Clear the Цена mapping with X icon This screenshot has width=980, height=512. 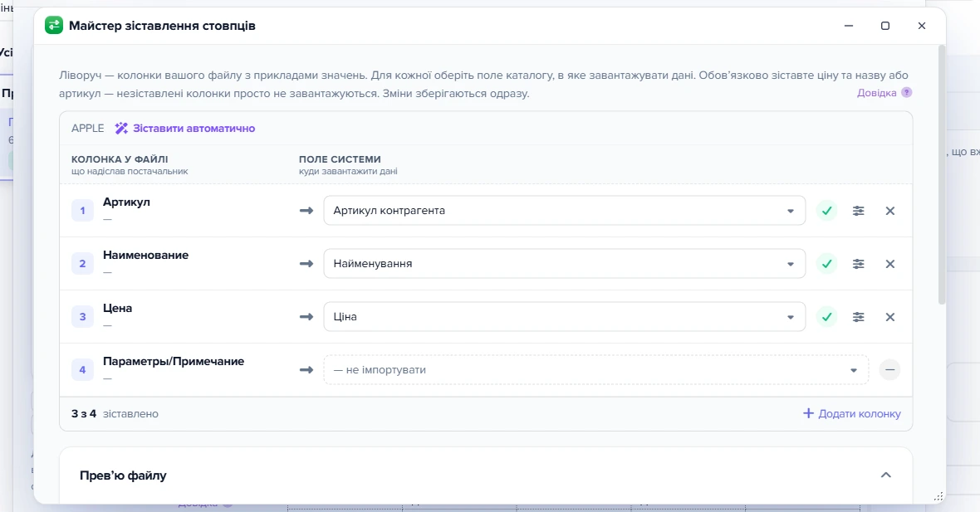[890, 317]
